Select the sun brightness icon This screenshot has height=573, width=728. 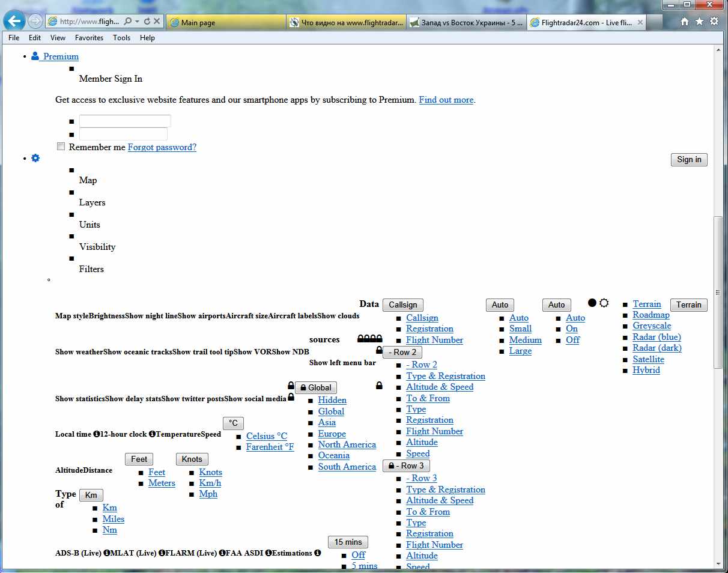604,303
